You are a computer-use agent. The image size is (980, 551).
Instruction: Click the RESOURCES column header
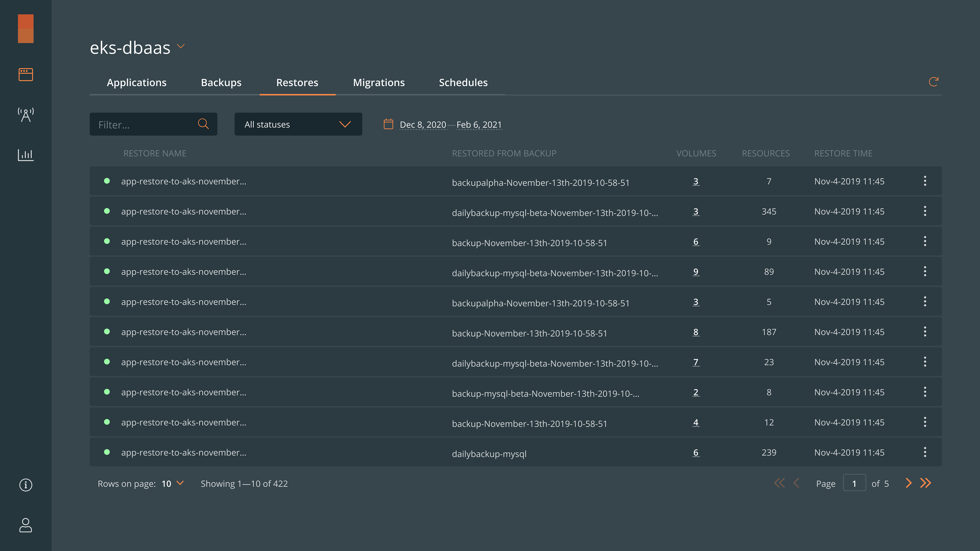point(765,153)
